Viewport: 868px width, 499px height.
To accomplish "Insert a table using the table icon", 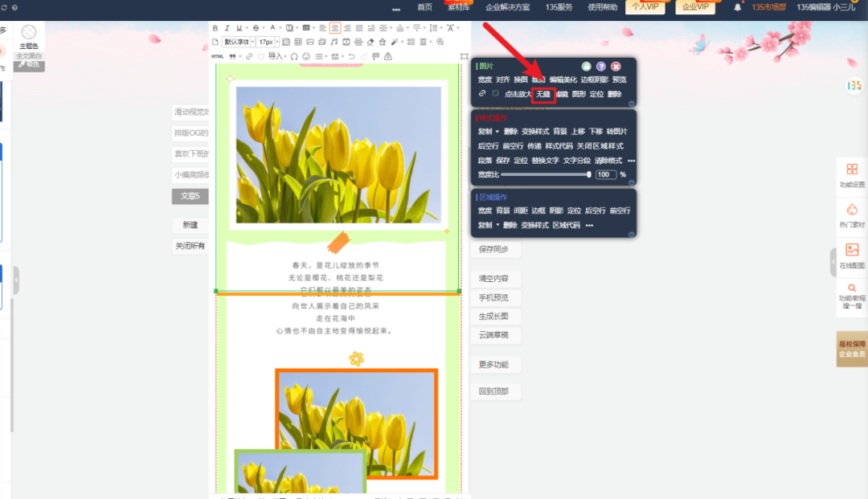I will click(298, 42).
